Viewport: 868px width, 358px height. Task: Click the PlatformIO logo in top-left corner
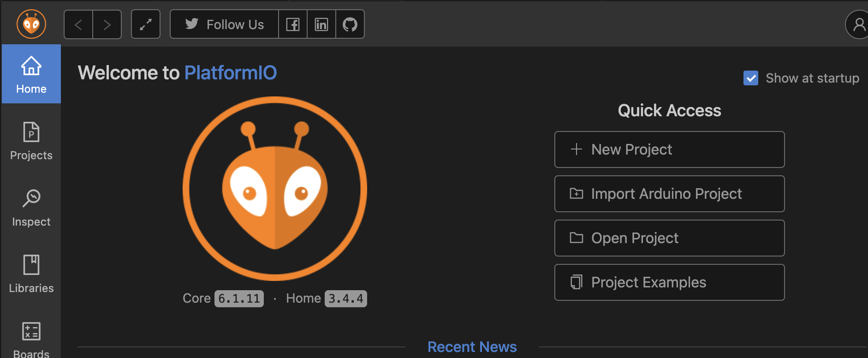click(x=31, y=24)
